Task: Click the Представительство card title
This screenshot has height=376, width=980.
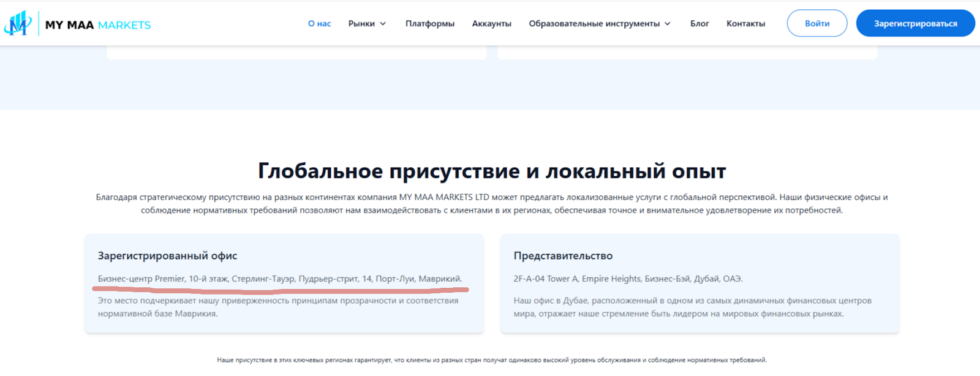Action: click(x=563, y=256)
